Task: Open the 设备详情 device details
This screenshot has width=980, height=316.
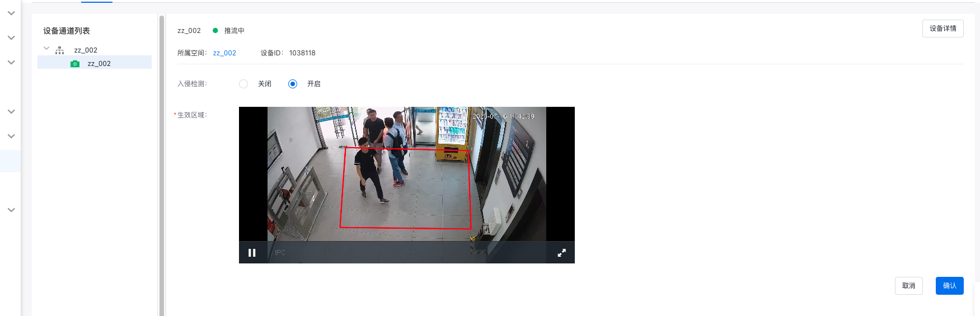Action: pyautogui.click(x=943, y=29)
